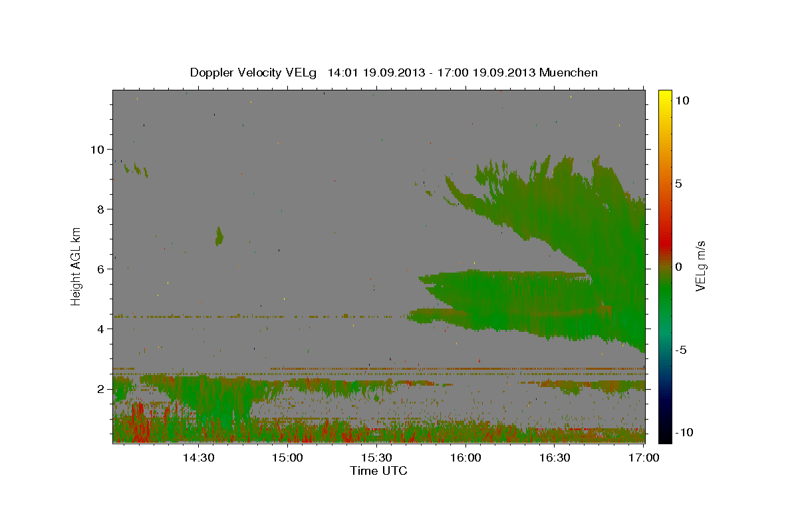
Task: Click the '17:00' time tick label
Action: click(x=644, y=458)
